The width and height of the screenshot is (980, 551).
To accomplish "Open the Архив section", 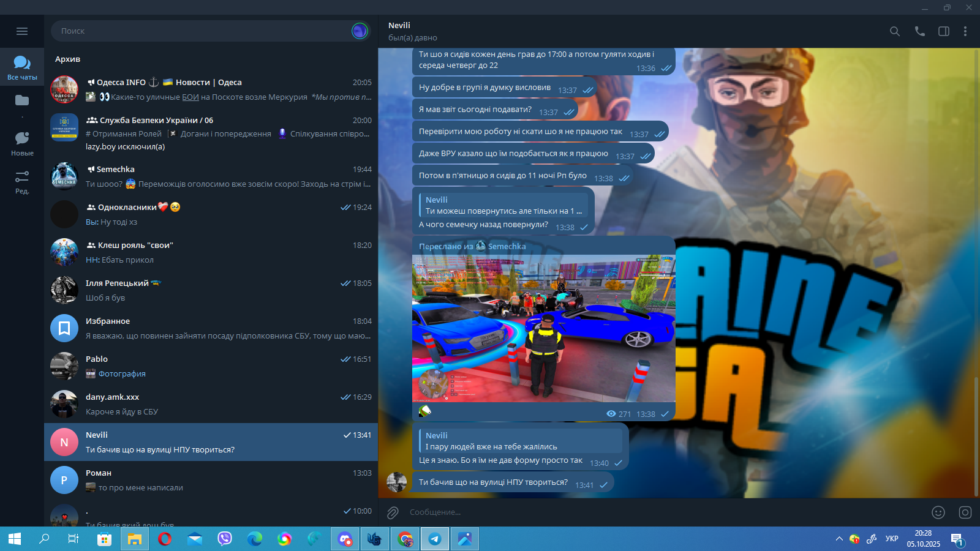I will point(68,59).
